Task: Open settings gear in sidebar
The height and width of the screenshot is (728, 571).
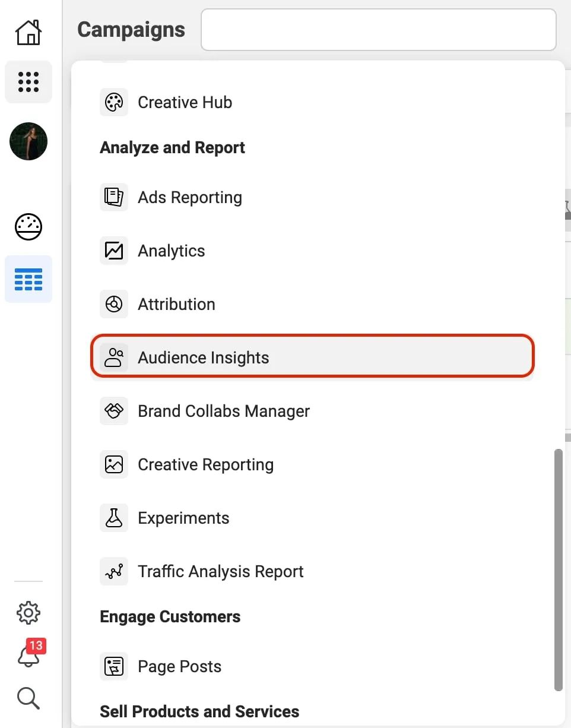Action: (x=28, y=612)
